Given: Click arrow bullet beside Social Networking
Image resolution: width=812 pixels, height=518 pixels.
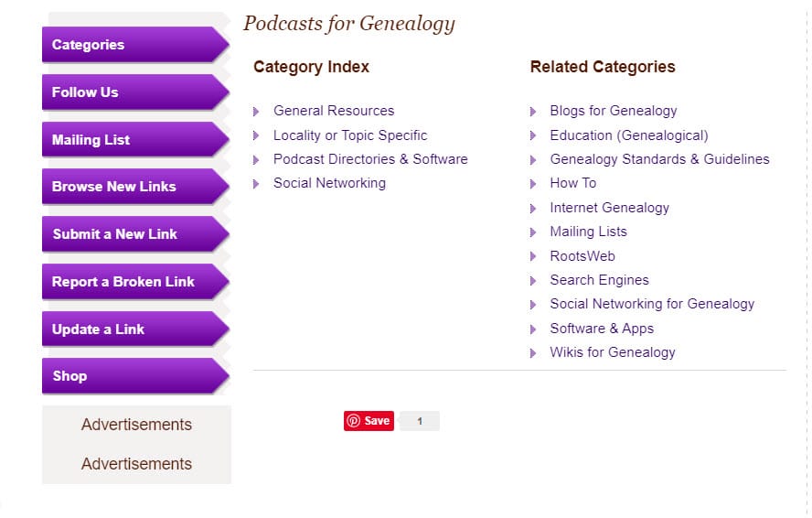Looking at the screenshot, I should (x=256, y=184).
